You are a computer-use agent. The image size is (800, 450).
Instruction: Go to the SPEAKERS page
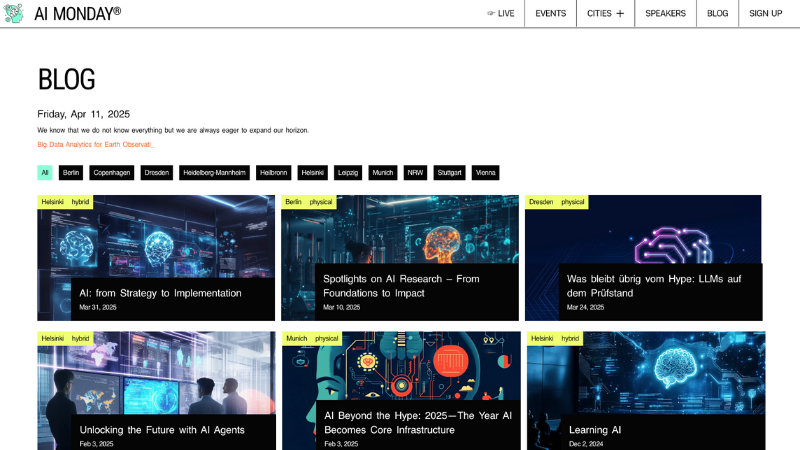tap(665, 14)
